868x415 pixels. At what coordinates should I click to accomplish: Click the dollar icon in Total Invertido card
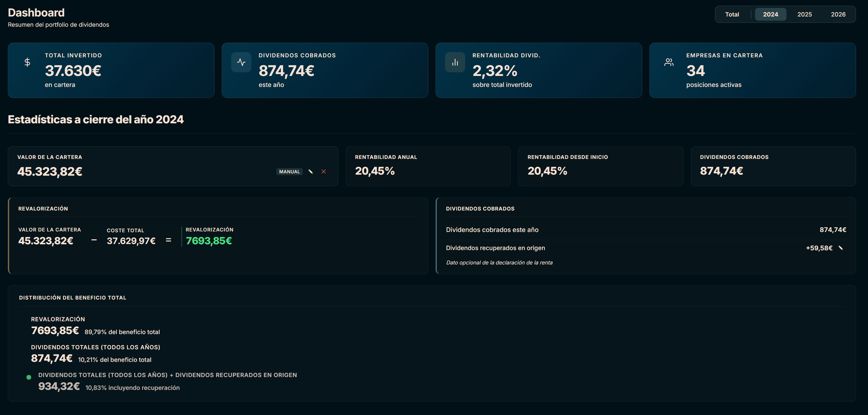click(x=27, y=62)
